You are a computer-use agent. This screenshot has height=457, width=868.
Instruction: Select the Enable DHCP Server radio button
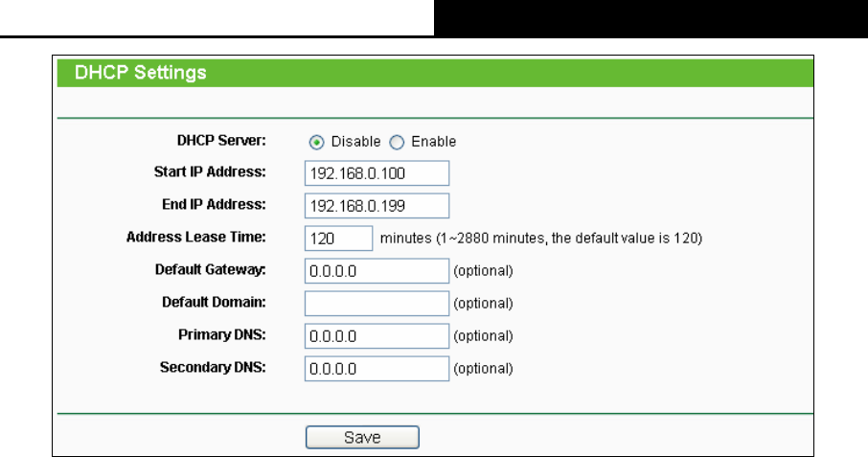397,142
